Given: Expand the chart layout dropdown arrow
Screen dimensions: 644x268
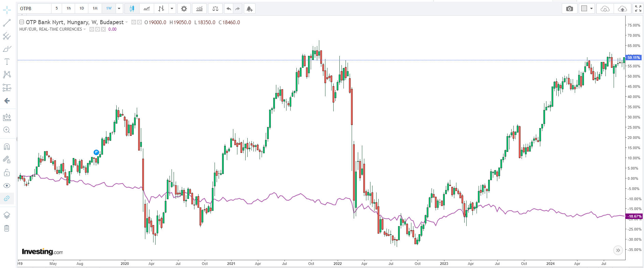Looking at the screenshot, I should [591, 9].
